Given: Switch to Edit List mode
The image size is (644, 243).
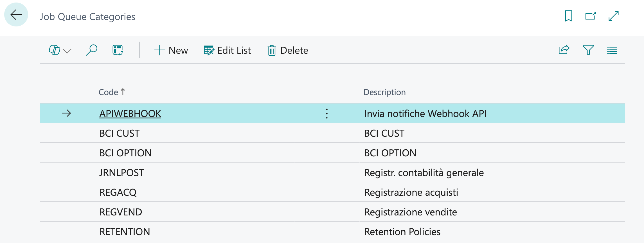Looking at the screenshot, I should 227,50.
